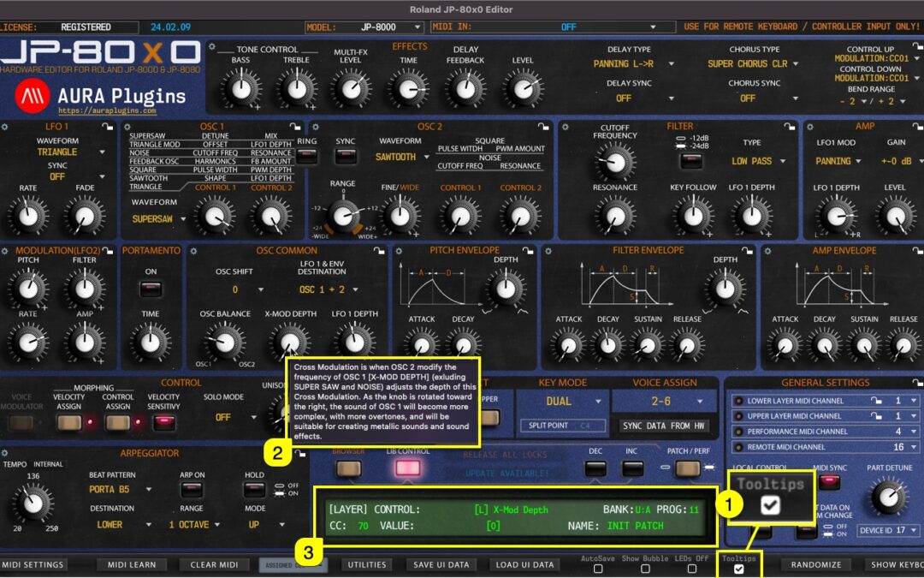Open the UTILITIES menu
The width and height of the screenshot is (924, 578).
(x=367, y=564)
